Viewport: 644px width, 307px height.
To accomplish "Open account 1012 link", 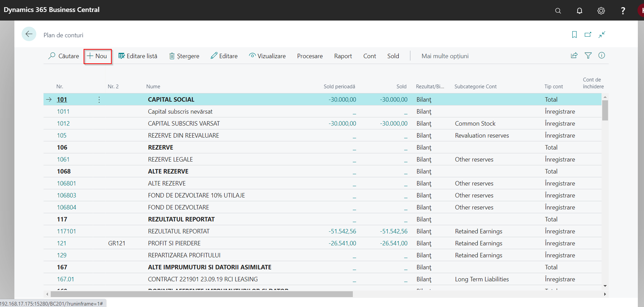I will pos(63,124).
